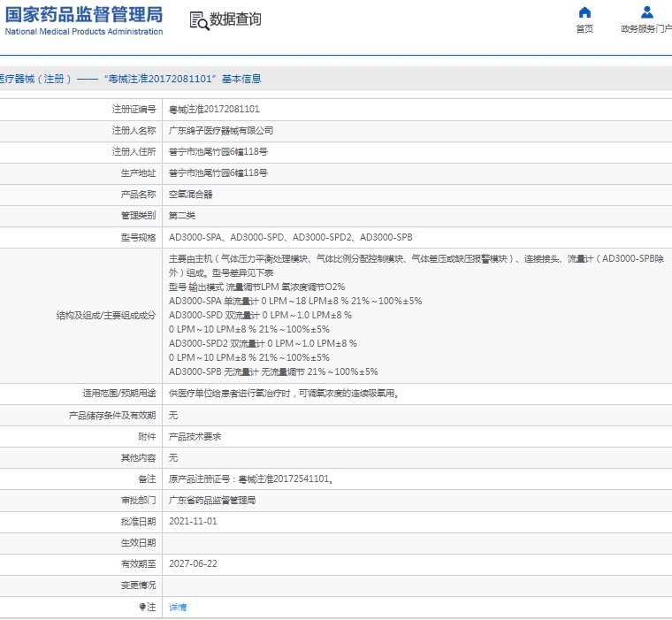Go to 首页 text label
Screen dimensions: 672x620
pyautogui.click(x=584, y=29)
